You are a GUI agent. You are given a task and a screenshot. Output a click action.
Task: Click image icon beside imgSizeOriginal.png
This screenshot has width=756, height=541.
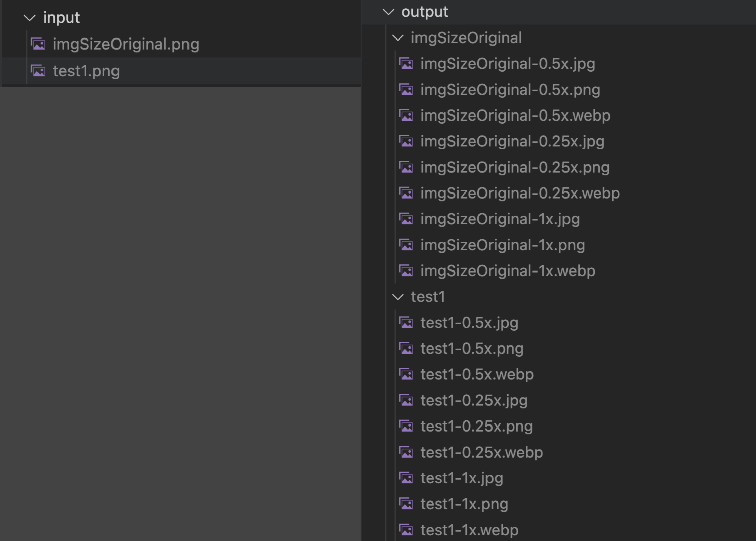pos(38,44)
